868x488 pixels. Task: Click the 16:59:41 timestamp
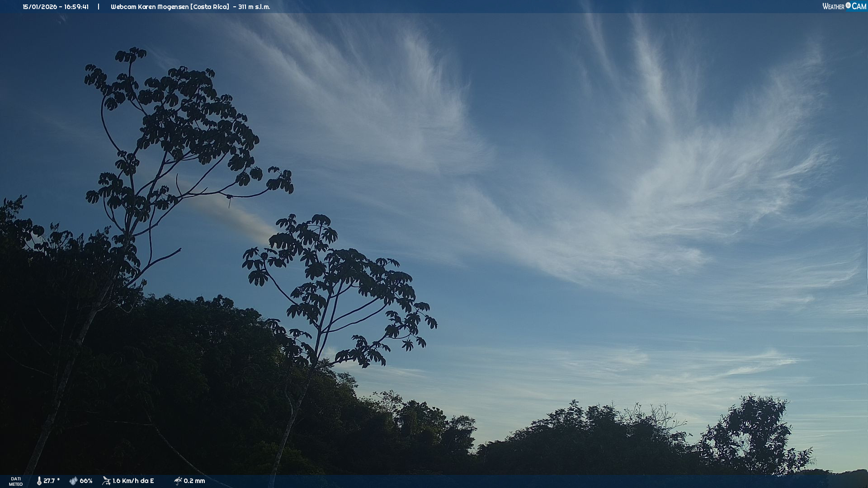(x=76, y=7)
